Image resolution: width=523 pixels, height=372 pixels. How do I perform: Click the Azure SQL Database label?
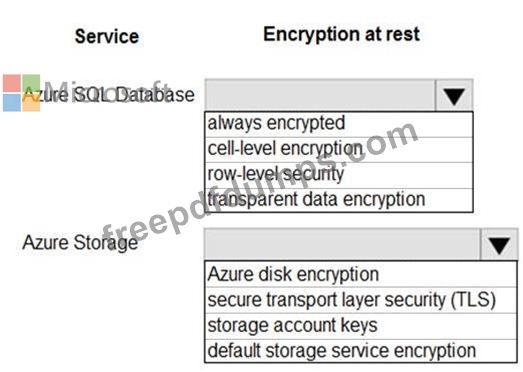(109, 95)
